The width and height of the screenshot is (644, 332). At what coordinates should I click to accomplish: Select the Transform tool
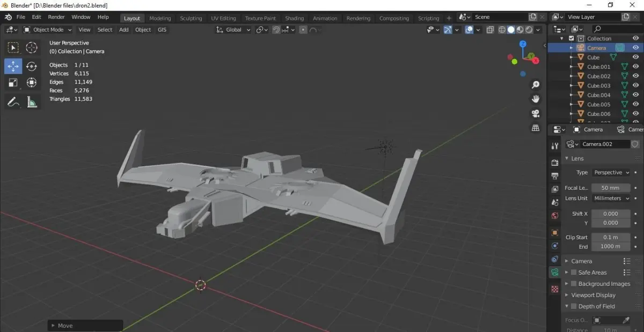tap(32, 83)
